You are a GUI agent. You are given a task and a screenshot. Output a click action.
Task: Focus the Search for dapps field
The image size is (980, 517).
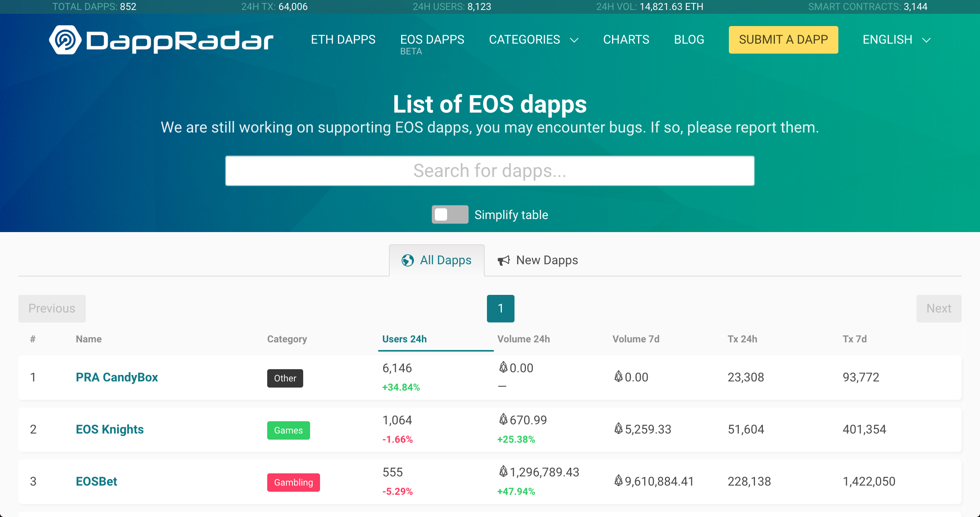pos(490,171)
